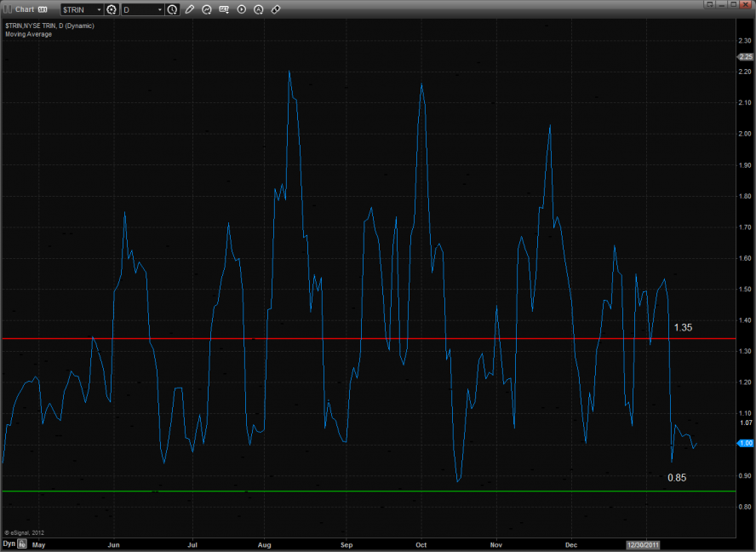
Task: Click the link windows icon
Action: point(276,9)
